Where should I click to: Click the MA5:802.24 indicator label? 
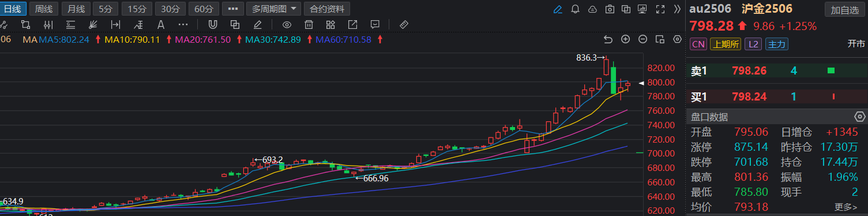click(x=64, y=39)
